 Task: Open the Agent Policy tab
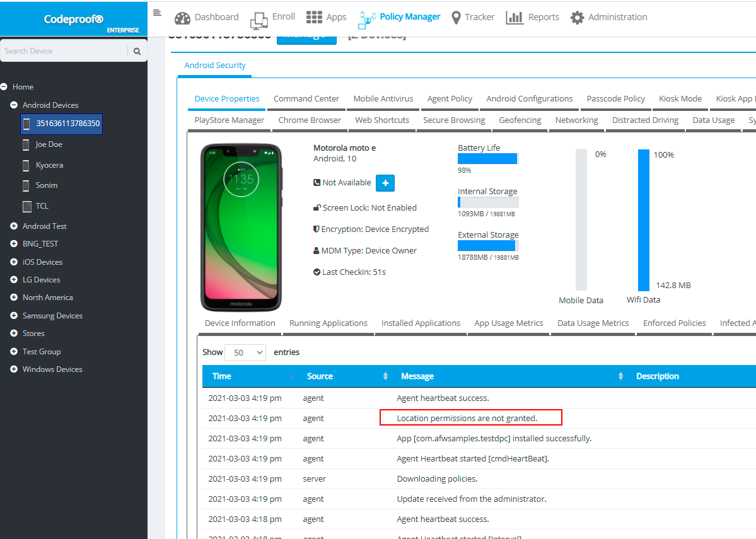pyautogui.click(x=450, y=99)
